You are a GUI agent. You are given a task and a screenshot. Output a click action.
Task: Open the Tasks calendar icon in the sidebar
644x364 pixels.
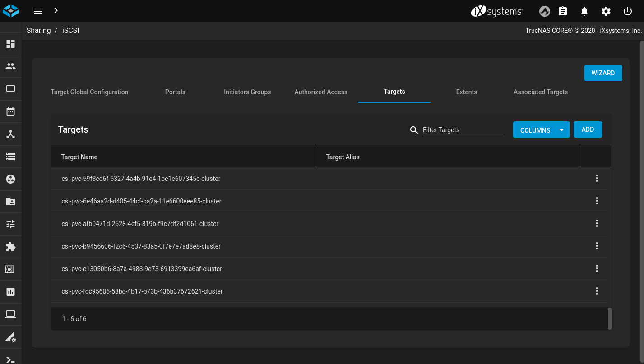pyautogui.click(x=10, y=111)
